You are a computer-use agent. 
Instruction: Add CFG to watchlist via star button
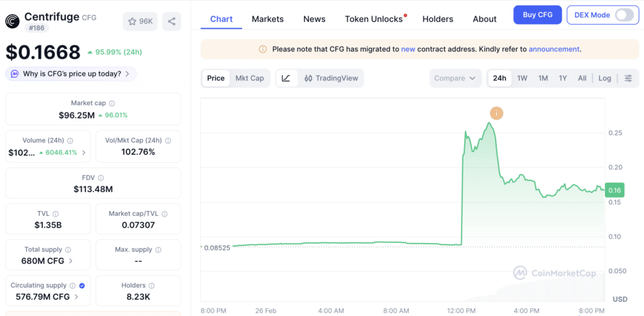point(140,21)
